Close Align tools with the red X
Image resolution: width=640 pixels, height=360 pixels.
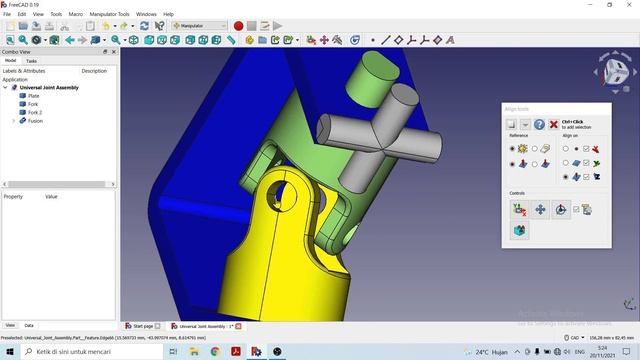pos(553,124)
